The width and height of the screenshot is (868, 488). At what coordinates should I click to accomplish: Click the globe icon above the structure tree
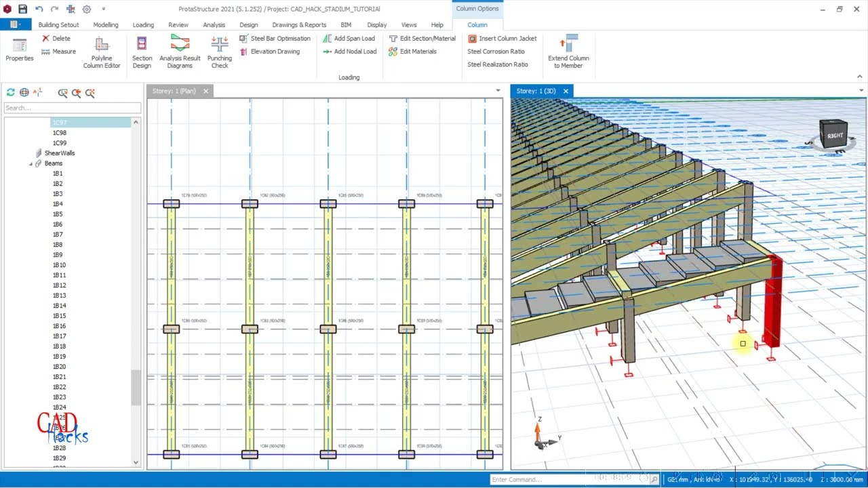pyautogui.click(x=24, y=92)
